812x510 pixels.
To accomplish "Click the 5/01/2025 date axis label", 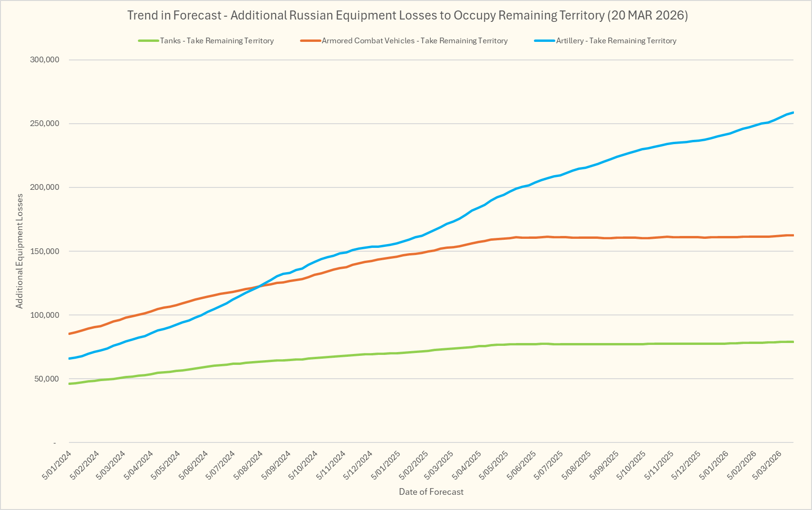I will (x=386, y=465).
